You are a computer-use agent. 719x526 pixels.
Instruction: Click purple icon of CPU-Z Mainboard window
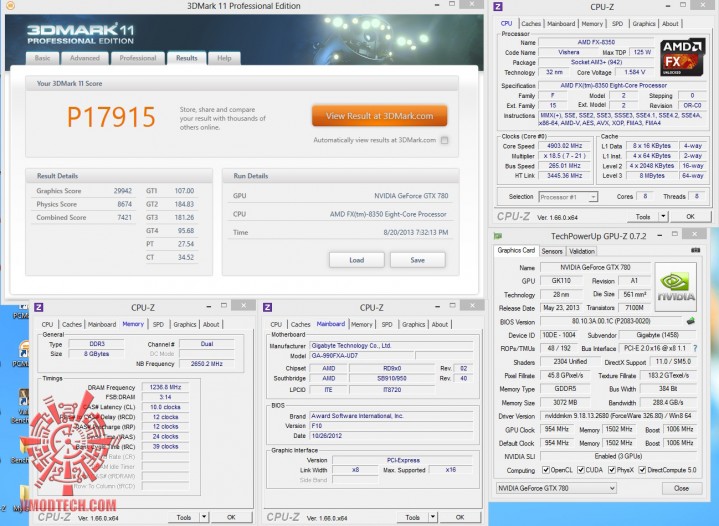pos(267,307)
